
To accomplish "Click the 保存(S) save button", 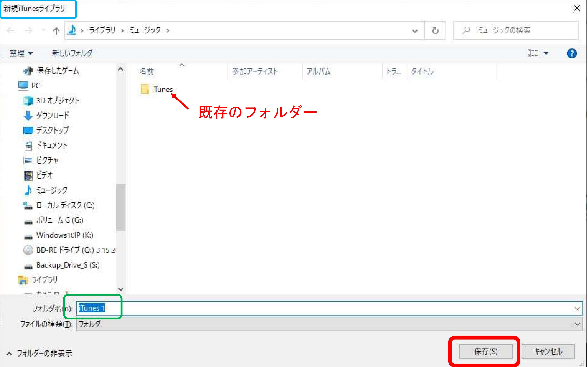I will click(486, 351).
